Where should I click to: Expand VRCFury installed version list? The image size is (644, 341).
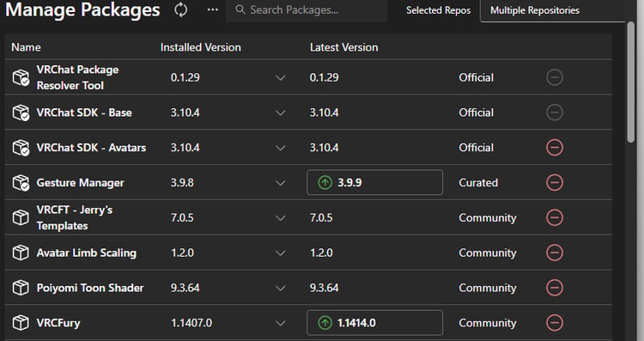tap(281, 323)
